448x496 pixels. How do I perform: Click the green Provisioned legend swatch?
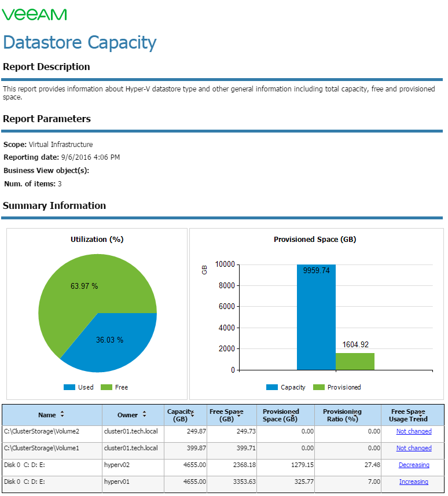[x=318, y=387]
